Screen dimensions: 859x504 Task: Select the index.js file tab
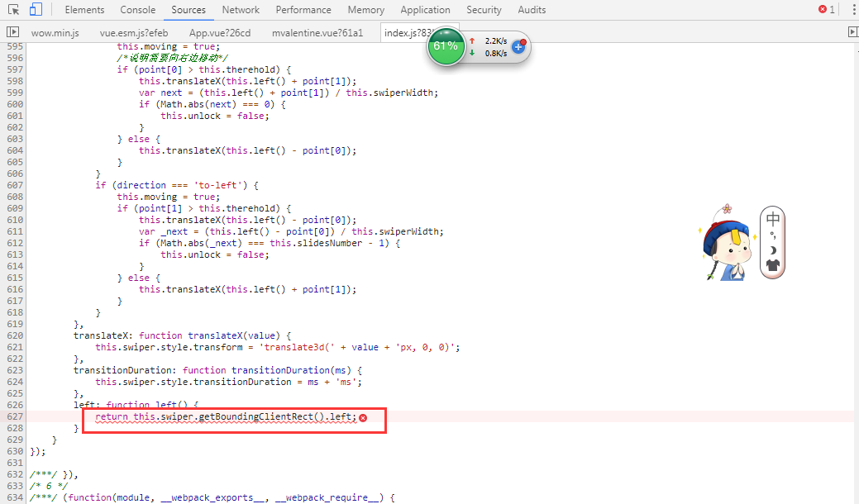tap(408, 33)
